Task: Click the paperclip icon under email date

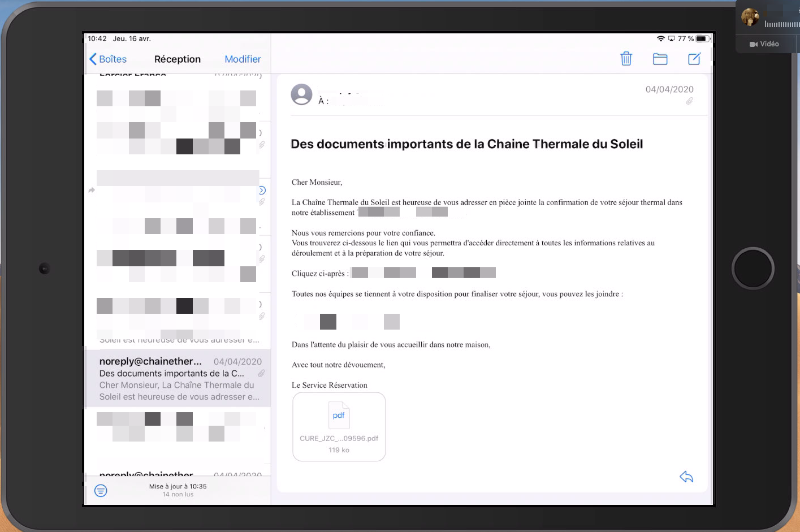Action: (689, 101)
